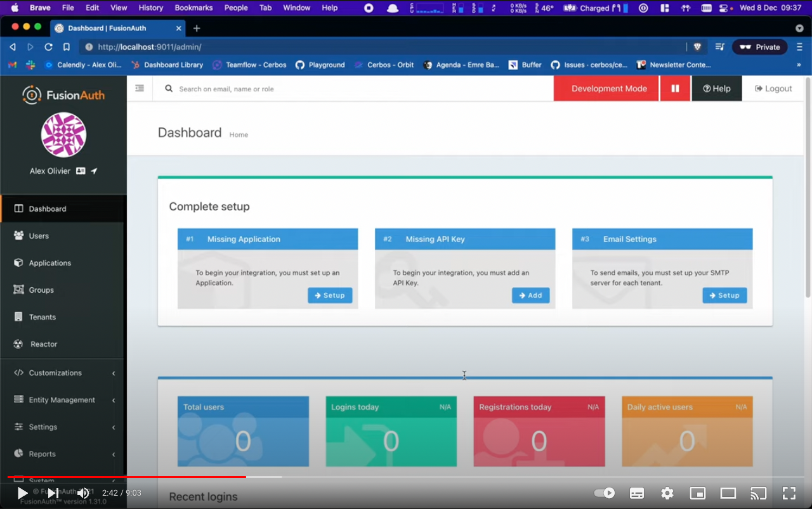This screenshot has height=509, width=812.
Task: Open Groups in the sidebar
Action: pyautogui.click(x=63, y=290)
